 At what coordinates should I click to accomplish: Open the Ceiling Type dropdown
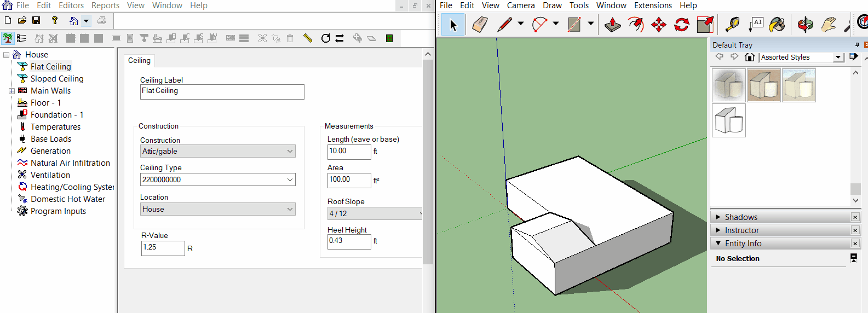pyautogui.click(x=290, y=179)
